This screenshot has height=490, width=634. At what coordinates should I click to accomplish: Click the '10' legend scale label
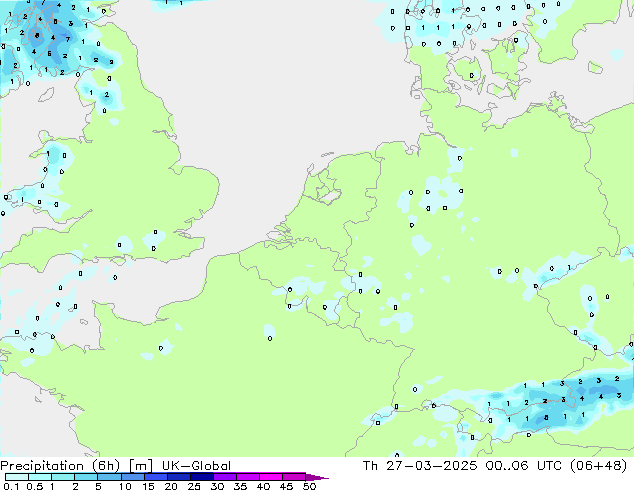coord(125,486)
